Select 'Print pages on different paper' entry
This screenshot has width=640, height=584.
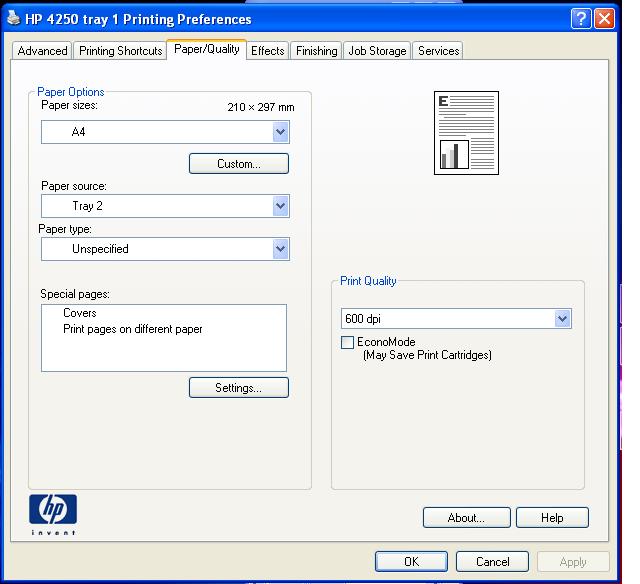point(133,329)
